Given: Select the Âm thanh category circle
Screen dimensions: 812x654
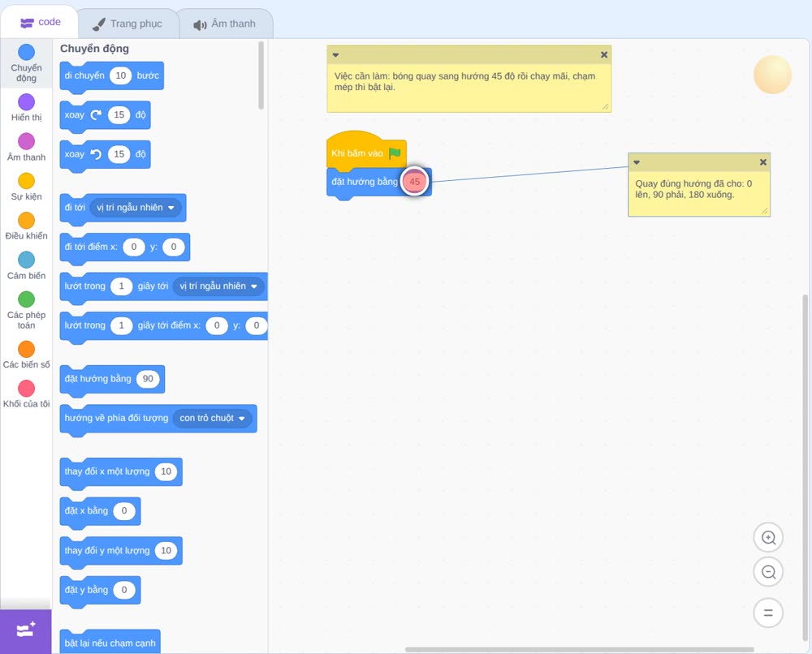Looking at the screenshot, I should 27,140.
